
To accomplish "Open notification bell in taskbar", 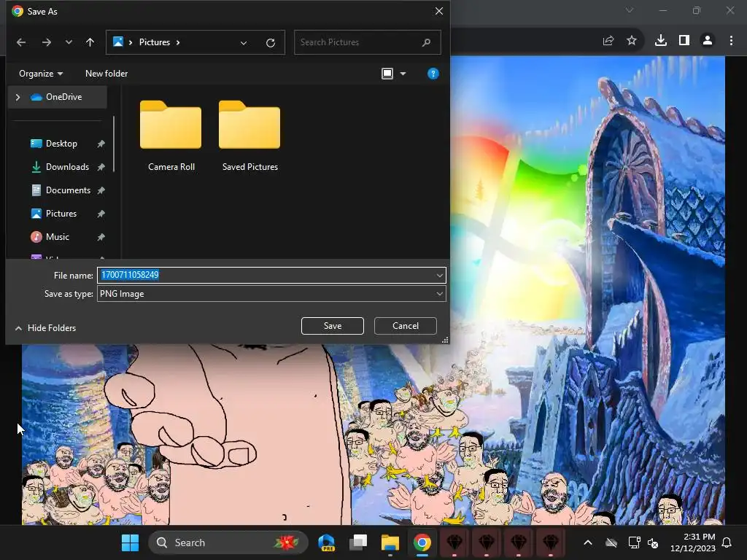I will [727, 542].
